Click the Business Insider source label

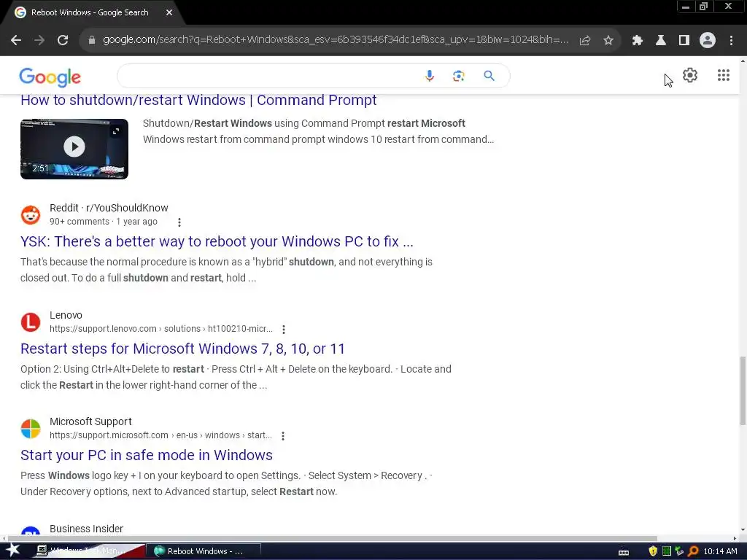point(86,529)
